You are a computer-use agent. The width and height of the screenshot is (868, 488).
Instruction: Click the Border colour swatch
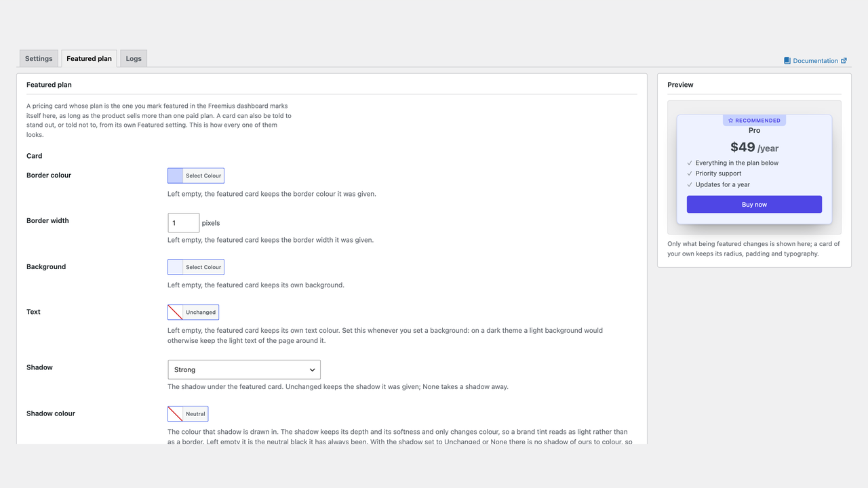coord(176,176)
